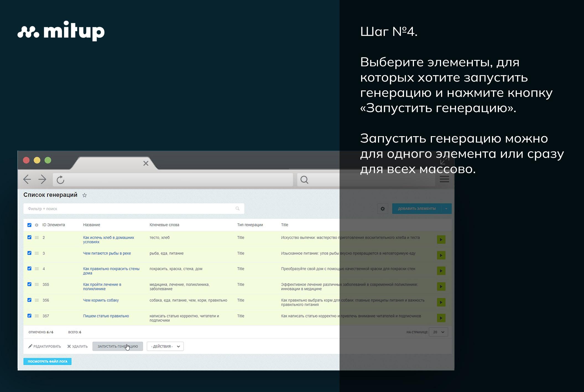Open row menu for element 355

coord(36,285)
